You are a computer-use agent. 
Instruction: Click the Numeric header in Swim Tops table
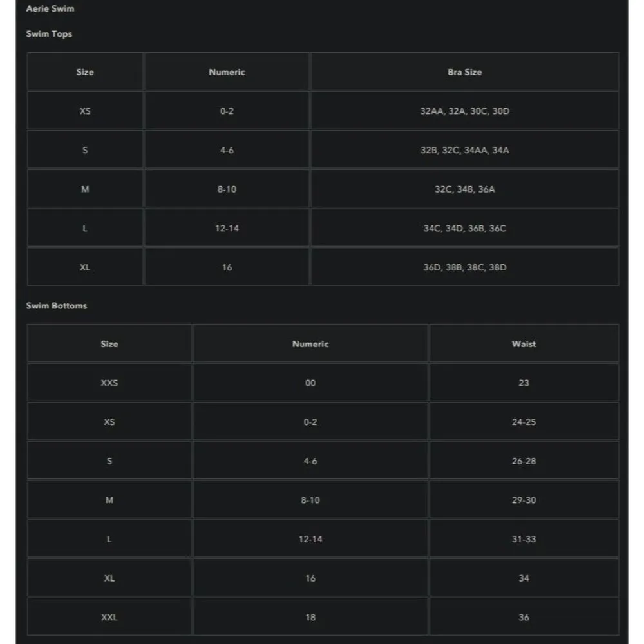point(227,72)
